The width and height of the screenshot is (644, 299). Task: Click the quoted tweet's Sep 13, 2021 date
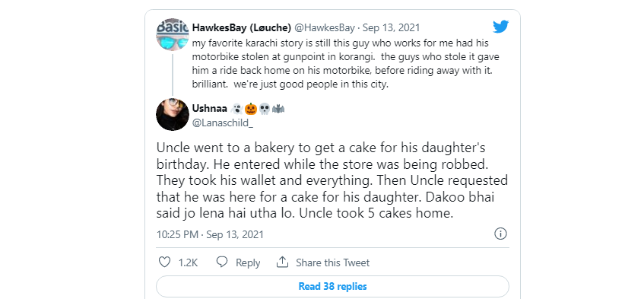coord(392,27)
